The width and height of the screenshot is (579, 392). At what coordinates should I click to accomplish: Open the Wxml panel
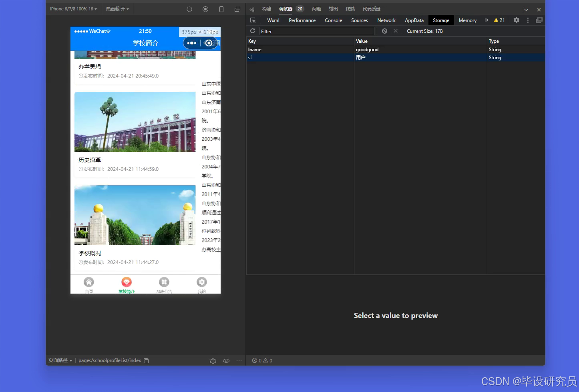pyautogui.click(x=273, y=20)
